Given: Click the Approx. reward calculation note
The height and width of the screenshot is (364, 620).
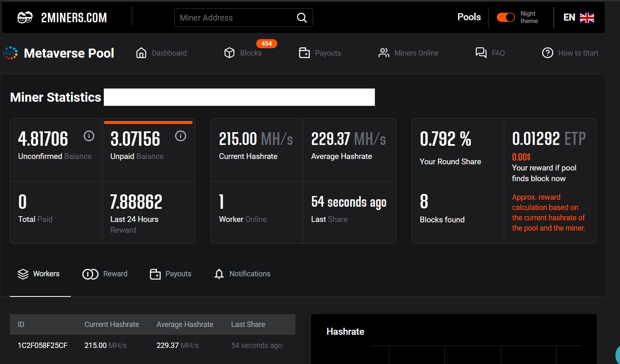Looking at the screenshot, I should (x=548, y=212).
